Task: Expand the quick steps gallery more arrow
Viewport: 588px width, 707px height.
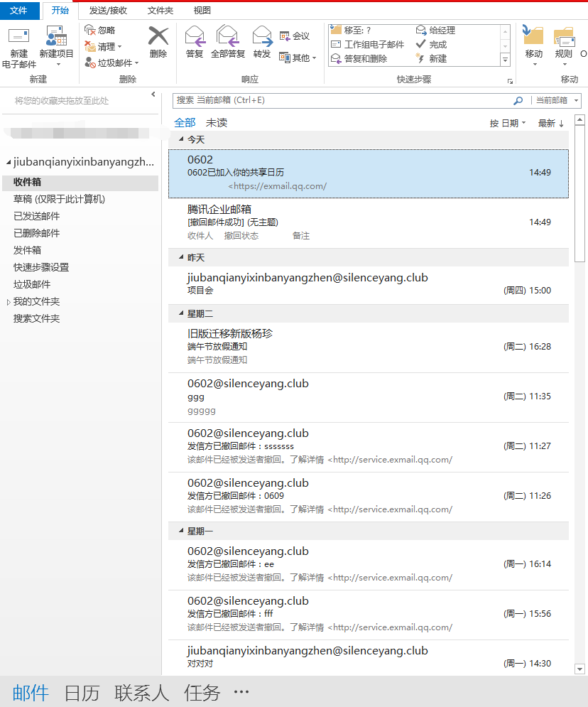Action: point(505,60)
